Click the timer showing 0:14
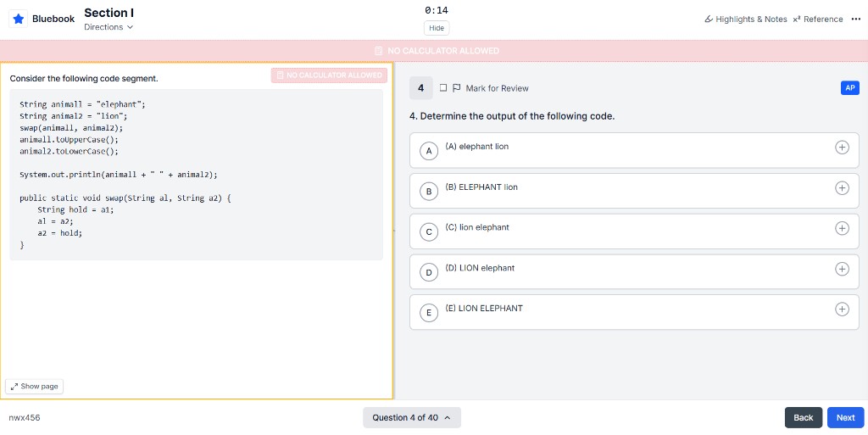868x435 pixels. pos(437,10)
